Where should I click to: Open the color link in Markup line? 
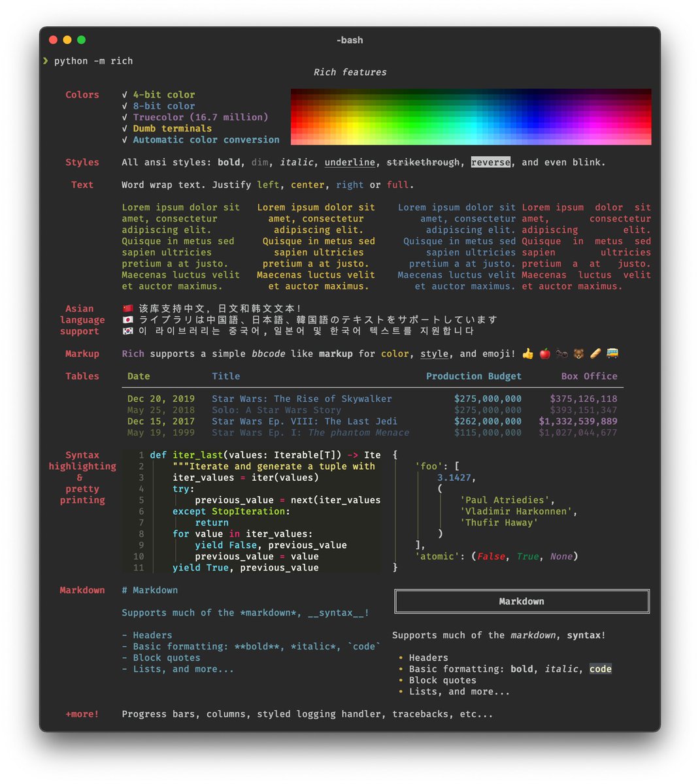pyautogui.click(x=395, y=353)
